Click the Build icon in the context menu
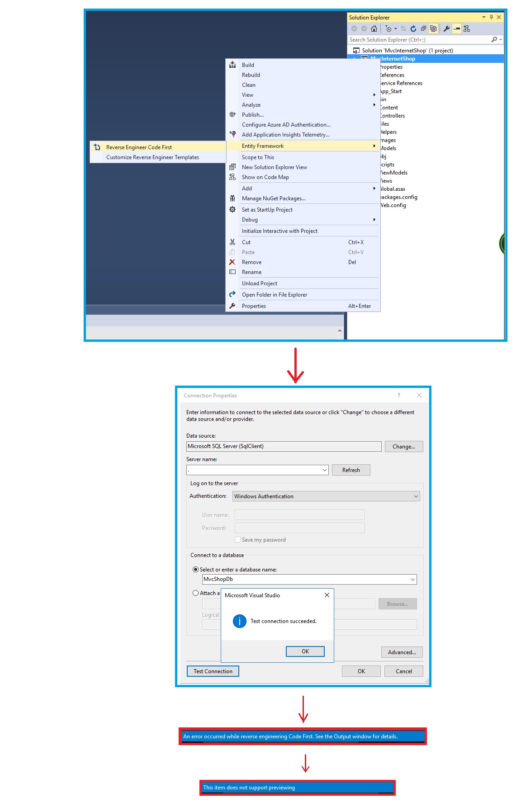Image resolution: width=521 pixels, height=812 pixels. point(232,65)
